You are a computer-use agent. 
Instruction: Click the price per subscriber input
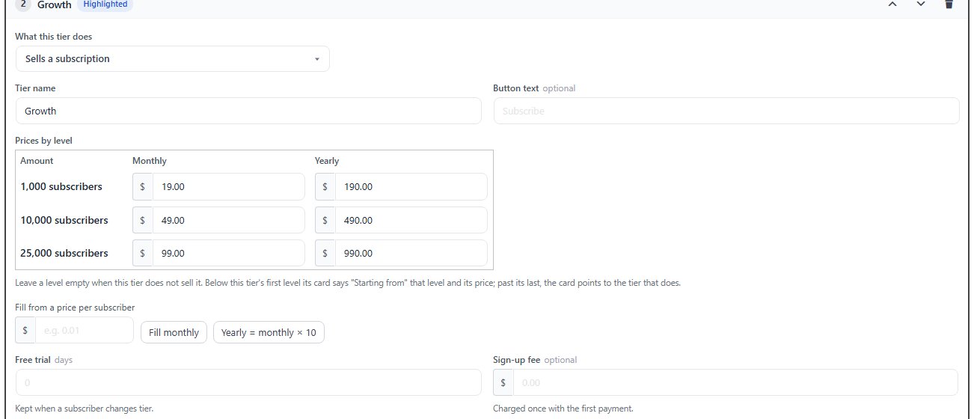tap(85, 330)
